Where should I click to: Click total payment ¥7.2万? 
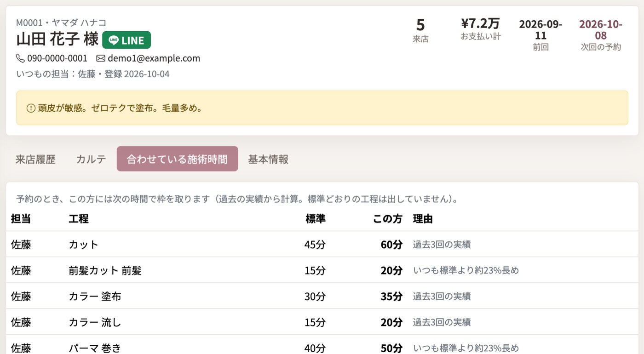[480, 23]
